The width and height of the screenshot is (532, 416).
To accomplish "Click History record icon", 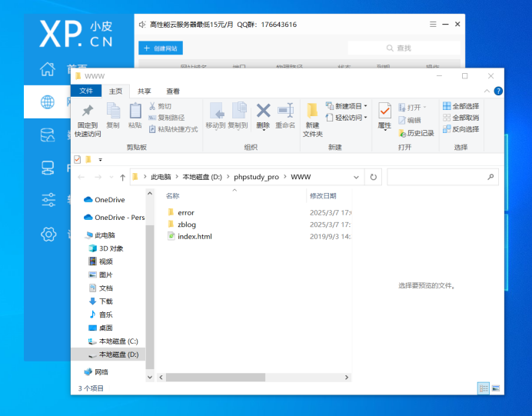I will coord(402,133).
